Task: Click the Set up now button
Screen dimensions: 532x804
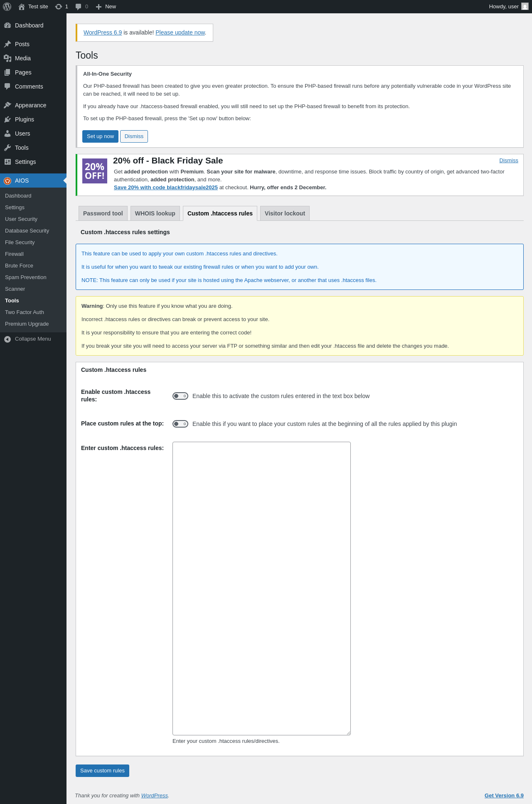Action: click(x=100, y=136)
